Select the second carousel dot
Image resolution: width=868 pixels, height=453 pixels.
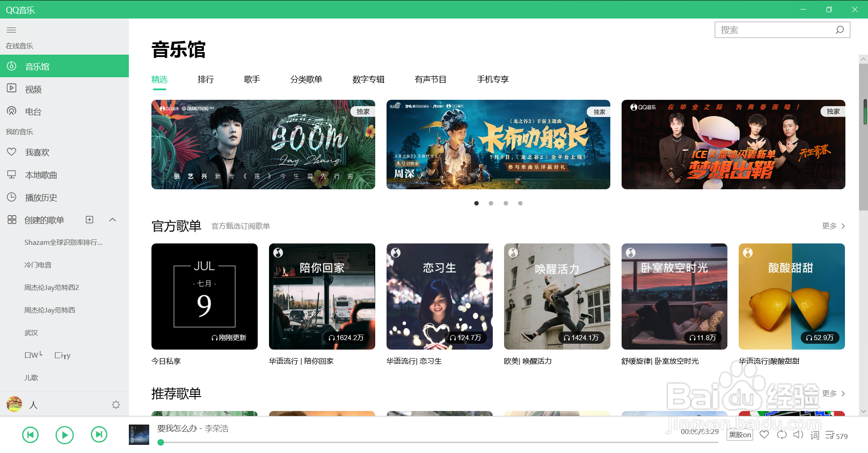491,203
